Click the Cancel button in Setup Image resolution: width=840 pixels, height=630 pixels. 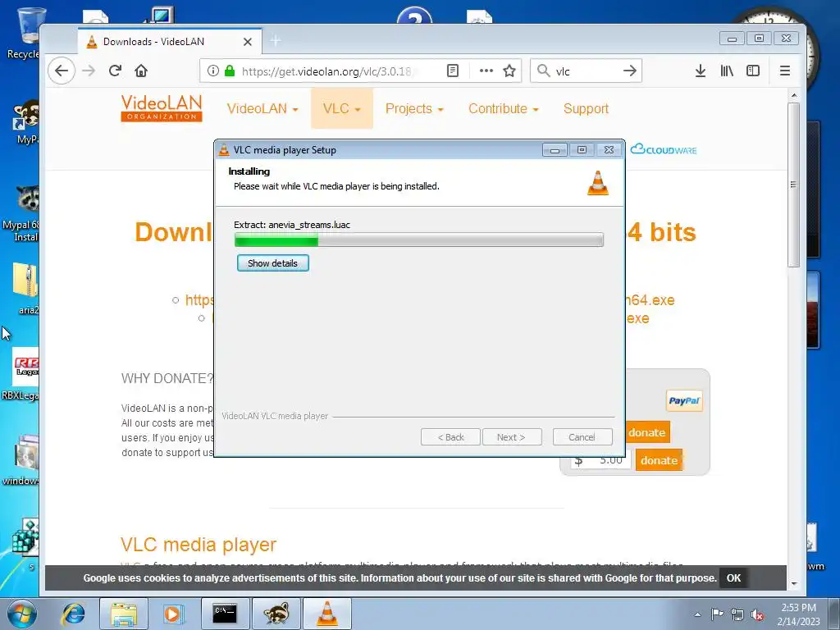(x=582, y=437)
